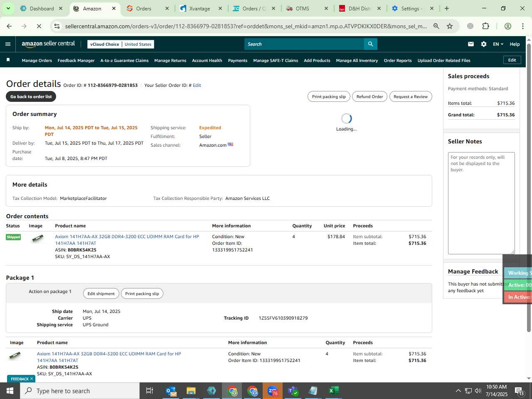Click the Refund Order button
Screen dimensions: 532x399
click(369, 96)
